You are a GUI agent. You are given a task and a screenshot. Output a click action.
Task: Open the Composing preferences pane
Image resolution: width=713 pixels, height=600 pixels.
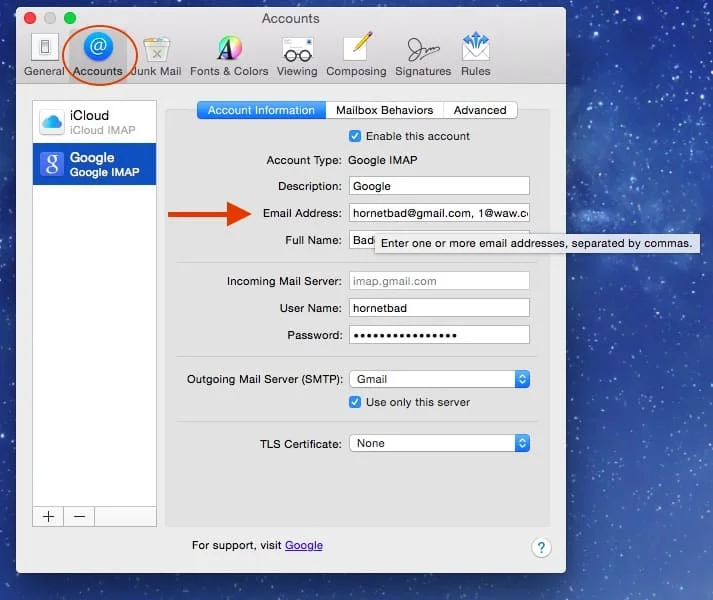pyautogui.click(x=358, y=54)
